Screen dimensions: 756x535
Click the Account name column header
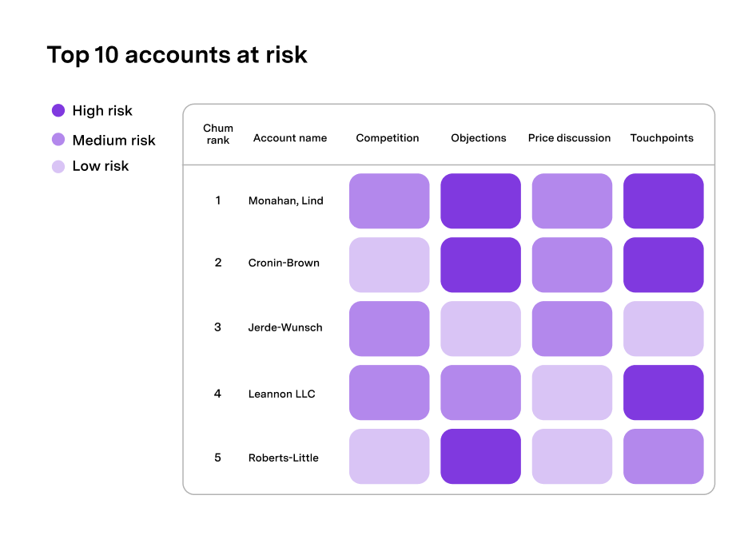(290, 138)
